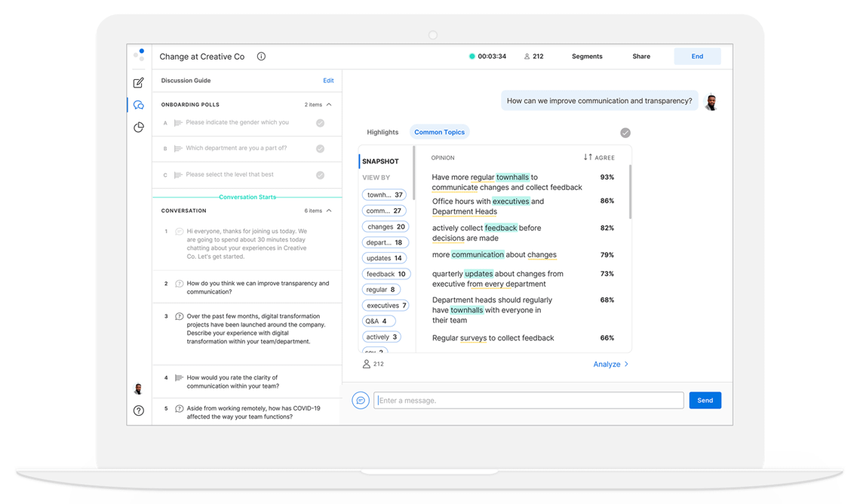Click opinion 'Have more regular townhalls'

click(x=507, y=182)
